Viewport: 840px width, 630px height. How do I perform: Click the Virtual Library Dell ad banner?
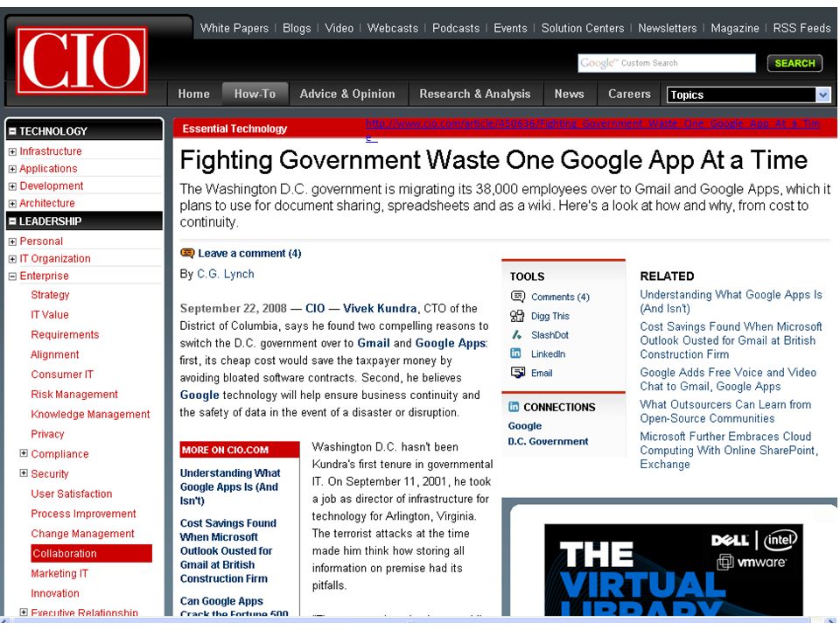674,570
